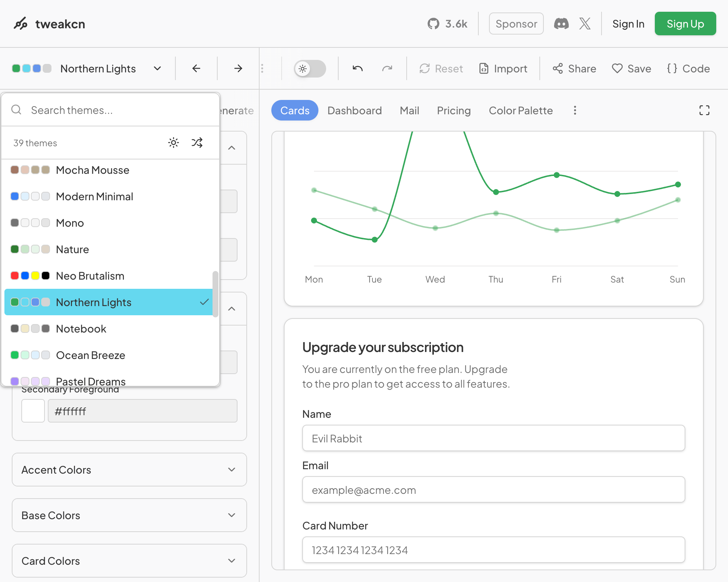728x582 pixels.
Task: Open the X (Twitter) profile icon
Action: click(585, 24)
